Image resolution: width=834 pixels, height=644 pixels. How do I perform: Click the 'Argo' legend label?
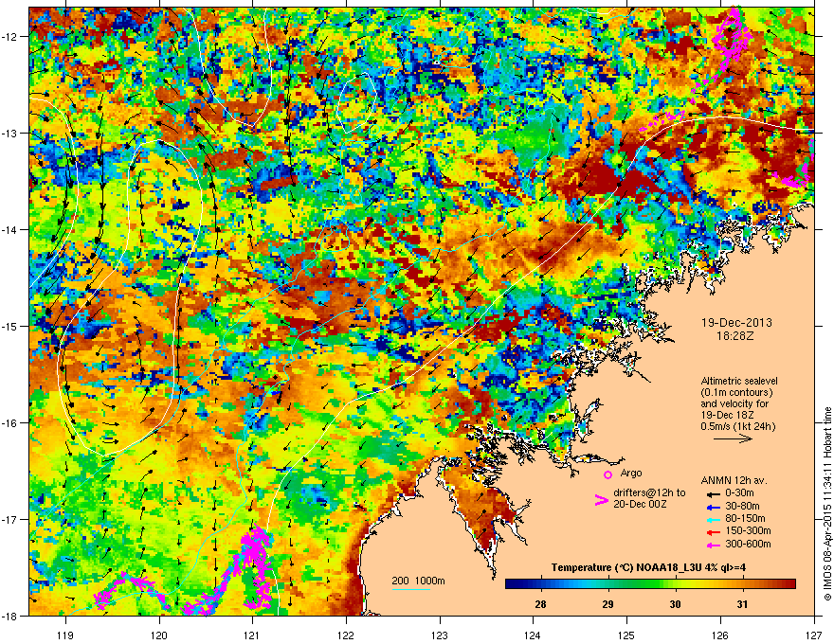click(631, 473)
